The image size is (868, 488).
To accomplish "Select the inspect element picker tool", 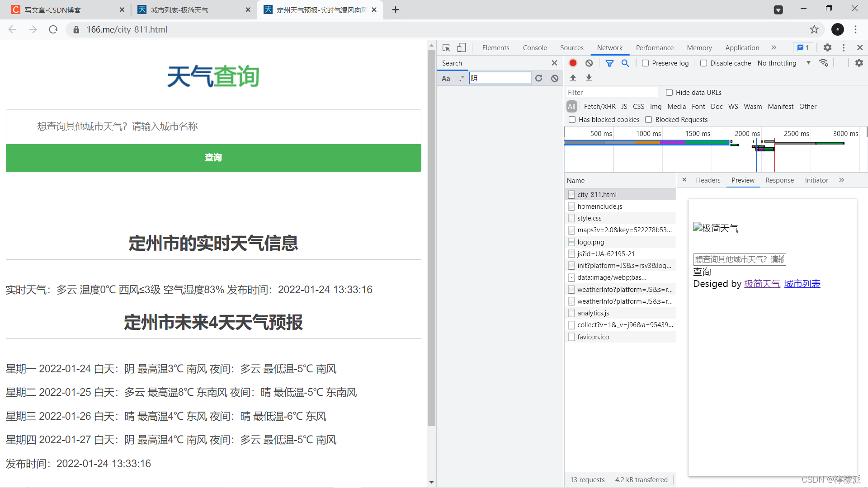I will coord(446,48).
